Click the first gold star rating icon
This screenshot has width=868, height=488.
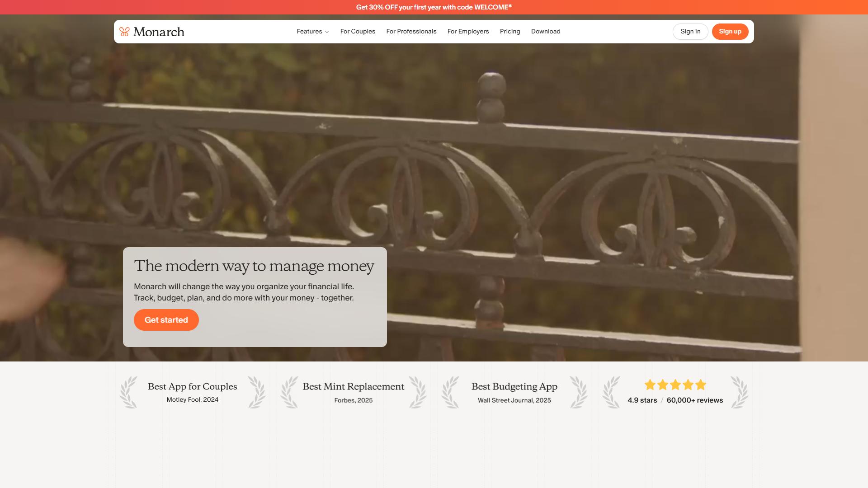pos(650,385)
